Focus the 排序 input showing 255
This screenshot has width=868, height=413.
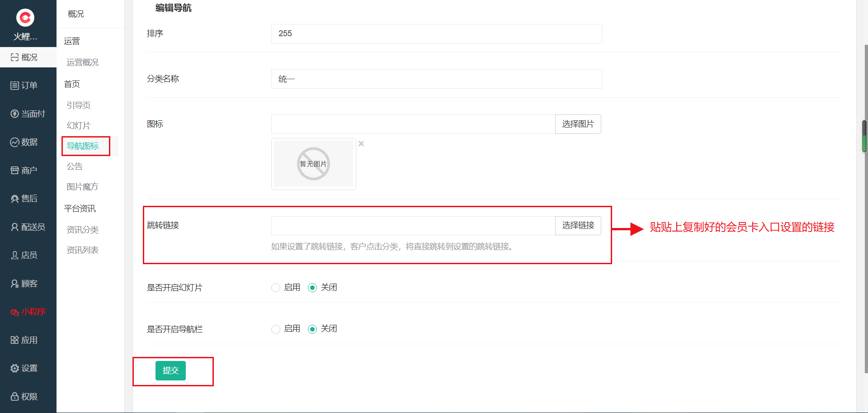pyautogui.click(x=436, y=33)
